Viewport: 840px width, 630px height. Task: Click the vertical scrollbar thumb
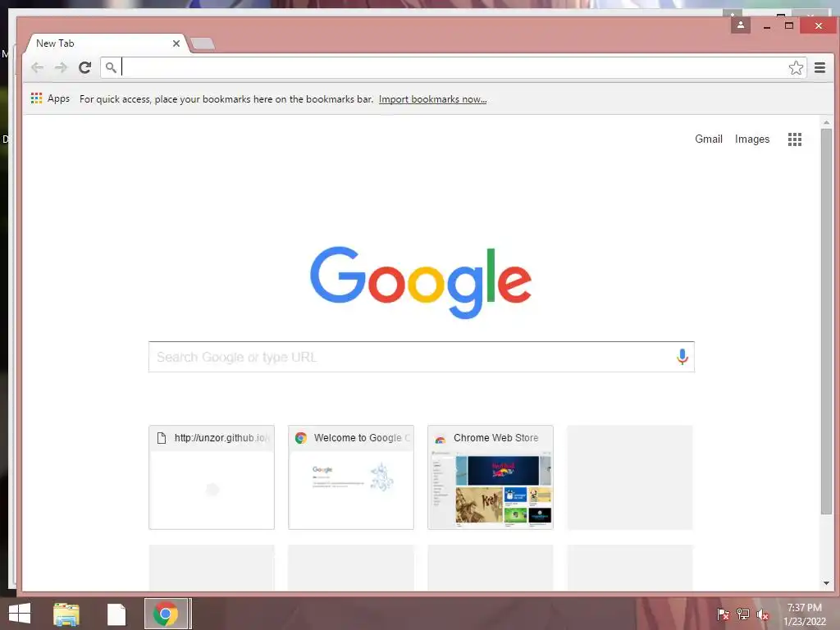pos(826,322)
